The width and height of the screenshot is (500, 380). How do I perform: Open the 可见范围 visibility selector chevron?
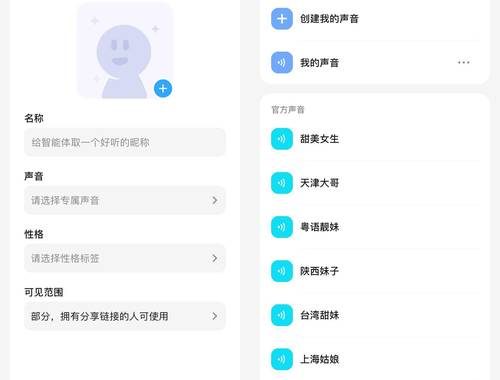coord(215,316)
